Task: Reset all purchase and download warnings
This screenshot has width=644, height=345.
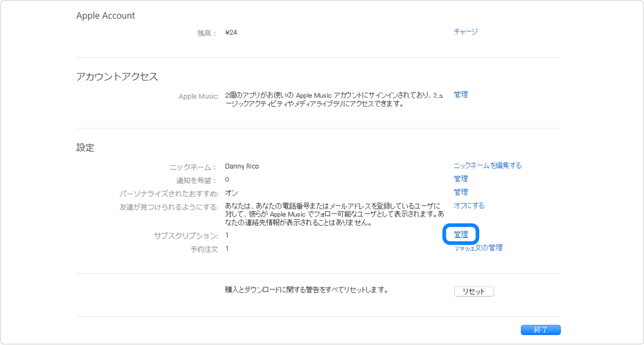Action: pos(474,291)
